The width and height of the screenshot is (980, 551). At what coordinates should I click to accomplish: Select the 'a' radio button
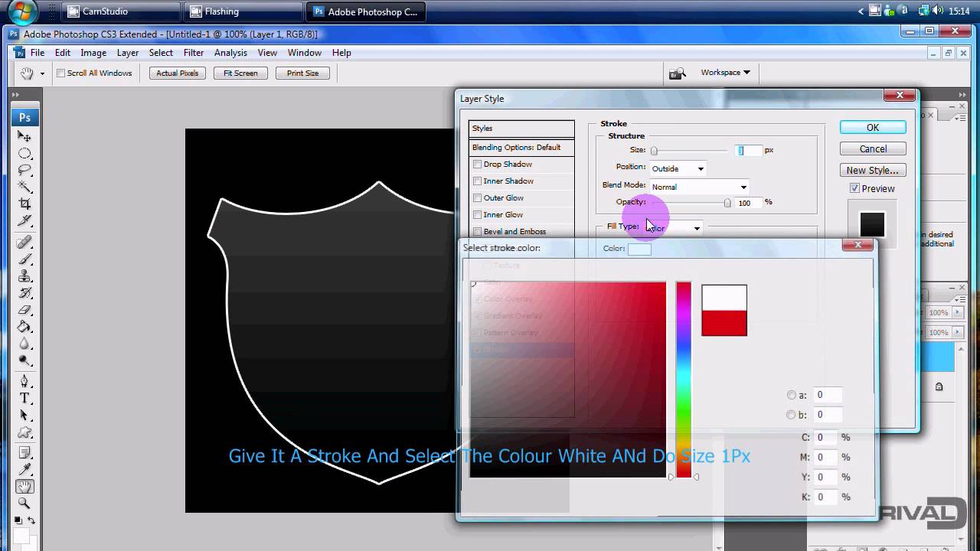792,395
